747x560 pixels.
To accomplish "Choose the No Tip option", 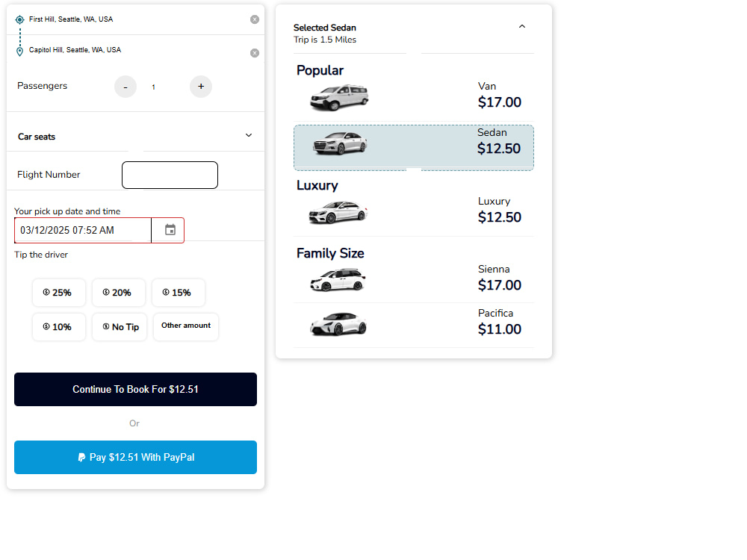I will click(119, 327).
